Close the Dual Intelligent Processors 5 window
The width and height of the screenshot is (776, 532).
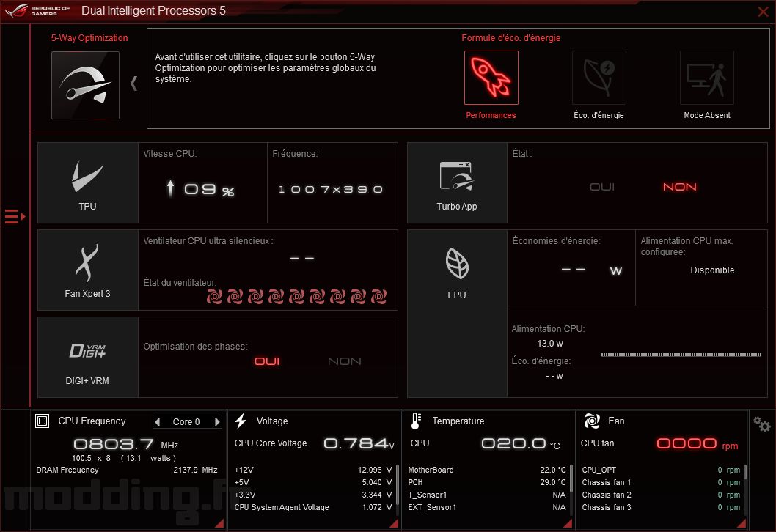[763, 12]
